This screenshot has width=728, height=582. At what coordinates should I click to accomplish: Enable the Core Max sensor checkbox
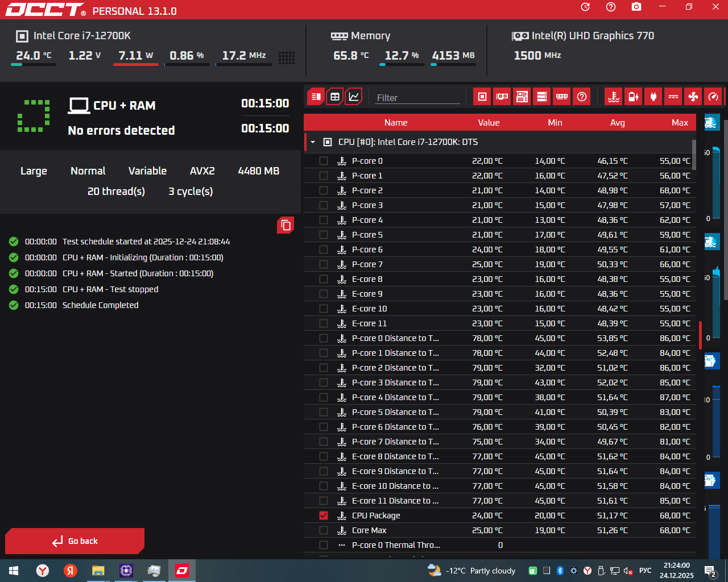[324, 530]
